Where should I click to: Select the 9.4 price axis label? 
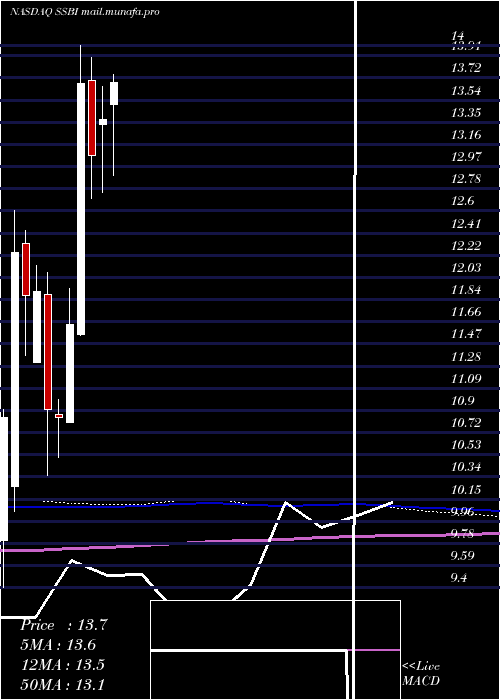click(459, 578)
